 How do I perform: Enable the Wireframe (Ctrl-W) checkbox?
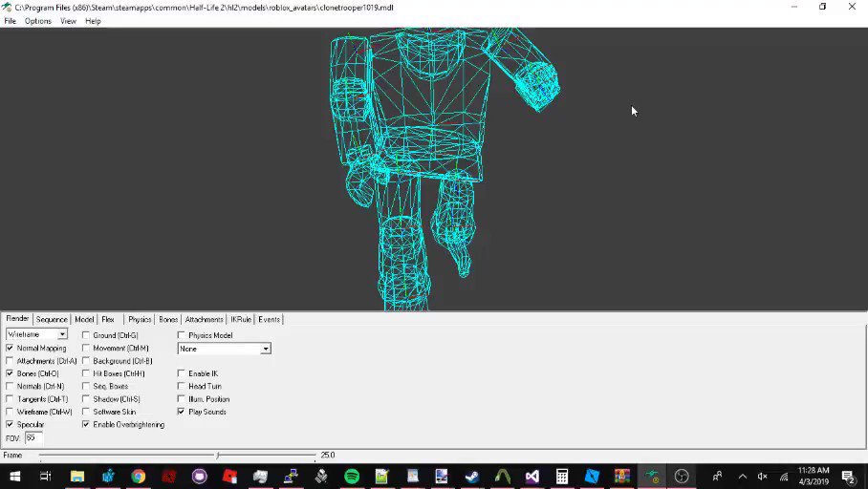pyautogui.click(x=10, y=412)
